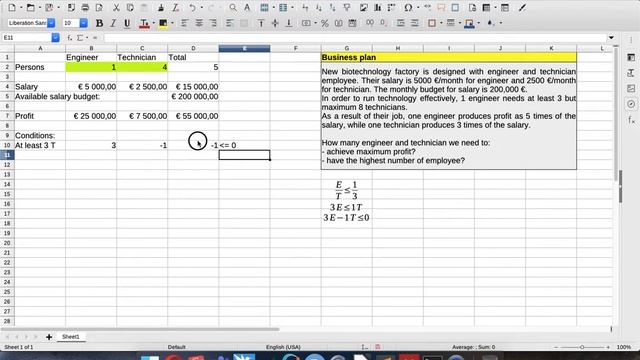Image resolution: width=640 pixels, height=360 pixels.
Task: Open Function Wizard fx icon
Action: point(70,38)
